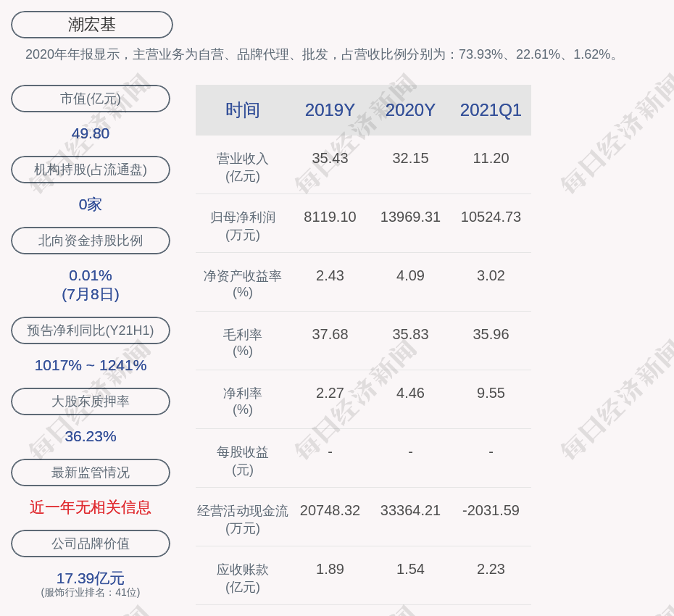Select receivables value 1.89
Screen dimensions: 674x616
[x=330, y=569]
